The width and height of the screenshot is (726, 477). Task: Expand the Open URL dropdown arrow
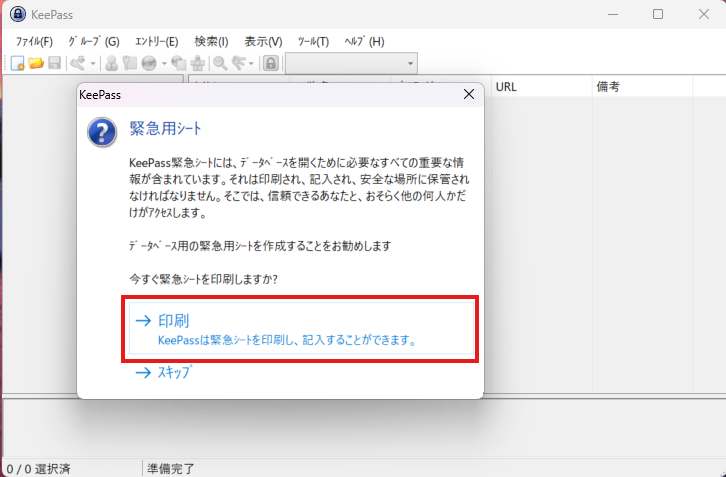tap(164, 63)
